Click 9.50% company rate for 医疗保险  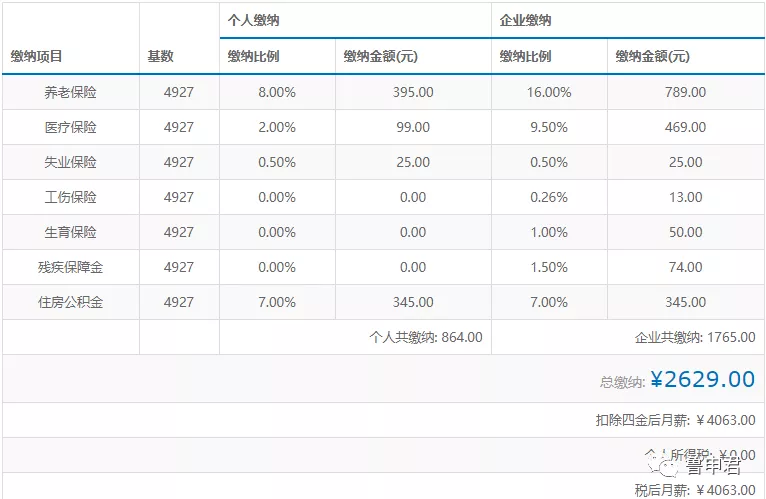click(549, 127)
